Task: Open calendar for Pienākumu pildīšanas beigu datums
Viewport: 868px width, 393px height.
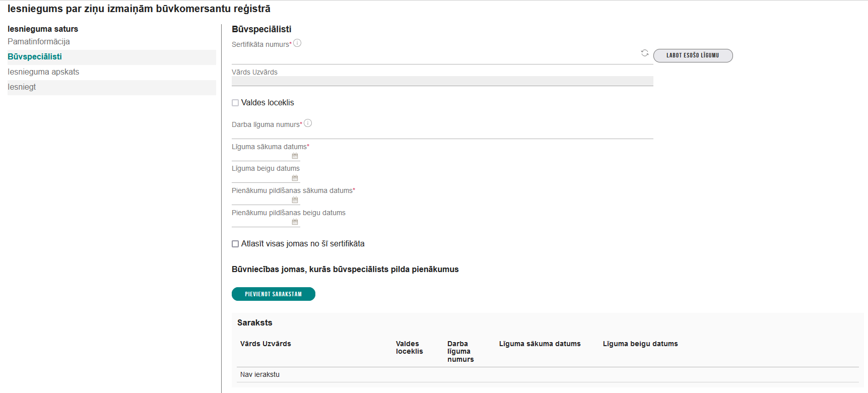Action: click(295, 222)
